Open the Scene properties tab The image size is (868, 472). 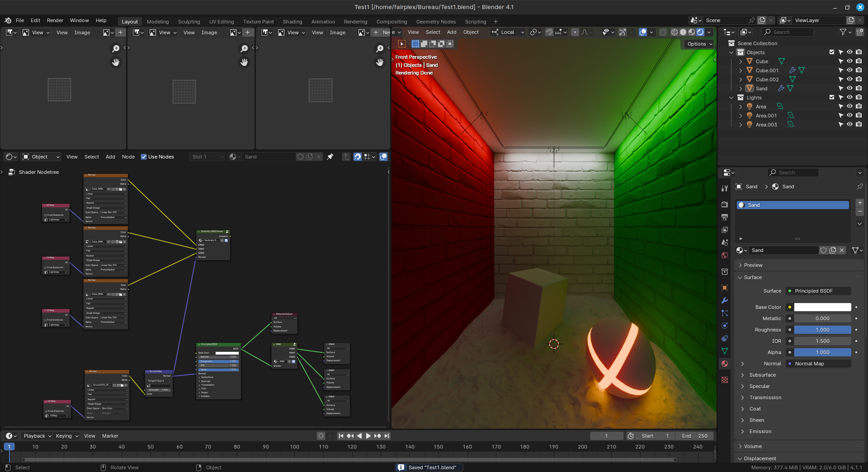(x=725, y=243)
